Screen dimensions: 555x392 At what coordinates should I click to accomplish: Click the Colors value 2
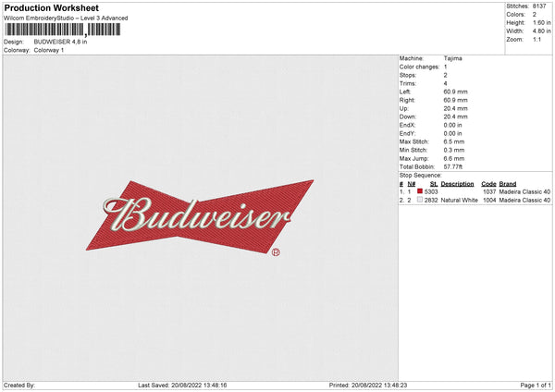coord(535,15)
